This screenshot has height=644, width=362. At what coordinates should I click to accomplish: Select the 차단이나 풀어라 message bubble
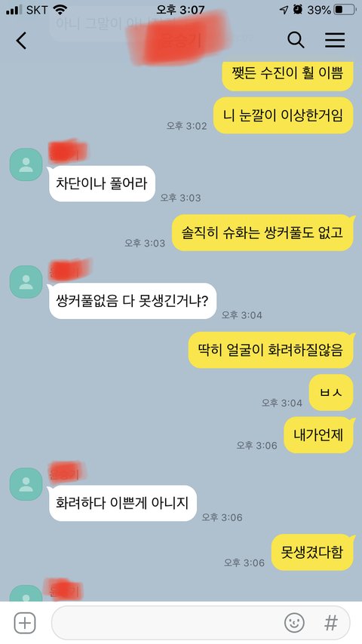(x=102, y=183)
